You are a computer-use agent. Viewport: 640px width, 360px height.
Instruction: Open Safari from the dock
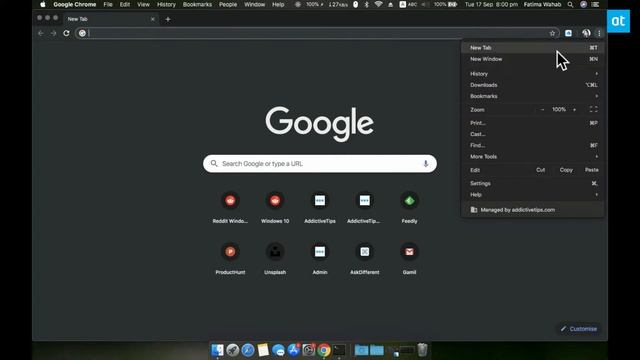click(248, 350)
